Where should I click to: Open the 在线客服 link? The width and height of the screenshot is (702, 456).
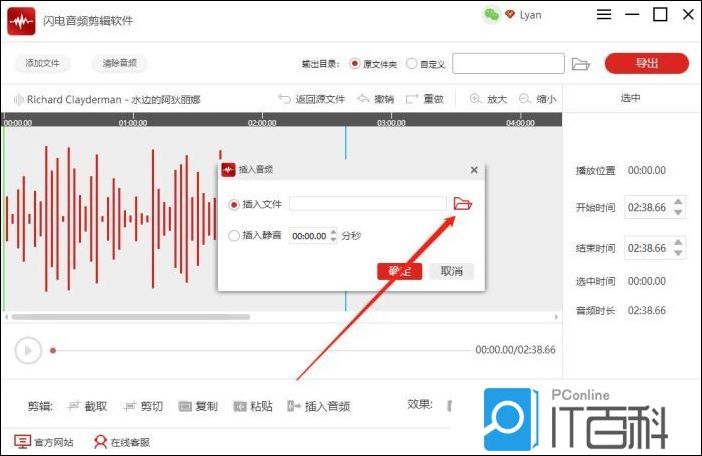(122, 442)
